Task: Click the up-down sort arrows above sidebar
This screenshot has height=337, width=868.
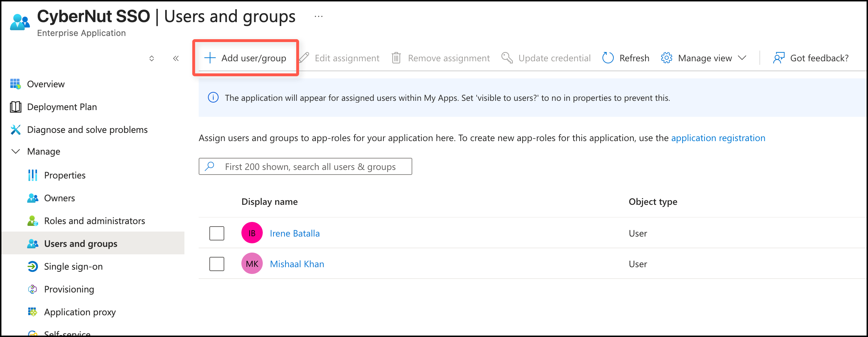Action: point(152,58)
